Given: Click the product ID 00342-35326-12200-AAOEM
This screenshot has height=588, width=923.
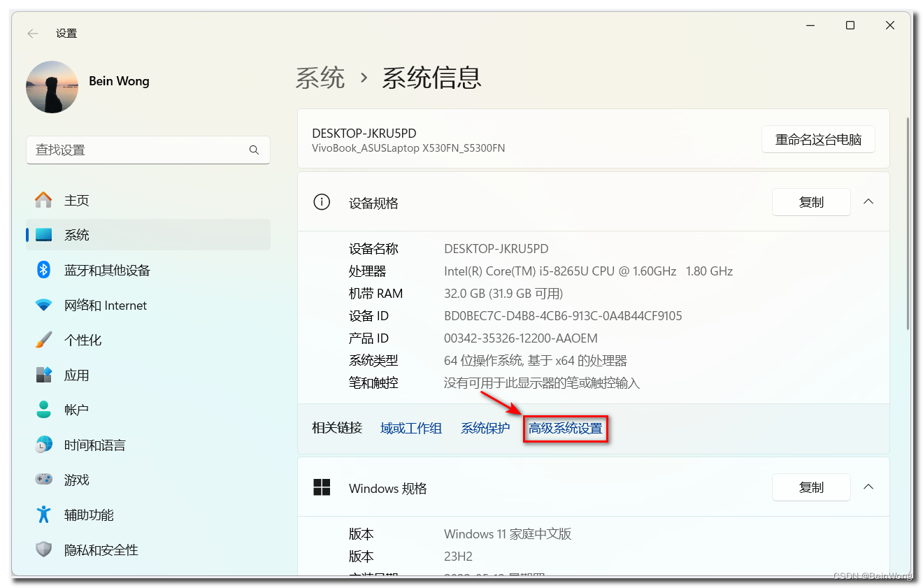Looking at the screenshot, I should coord(521,338).
